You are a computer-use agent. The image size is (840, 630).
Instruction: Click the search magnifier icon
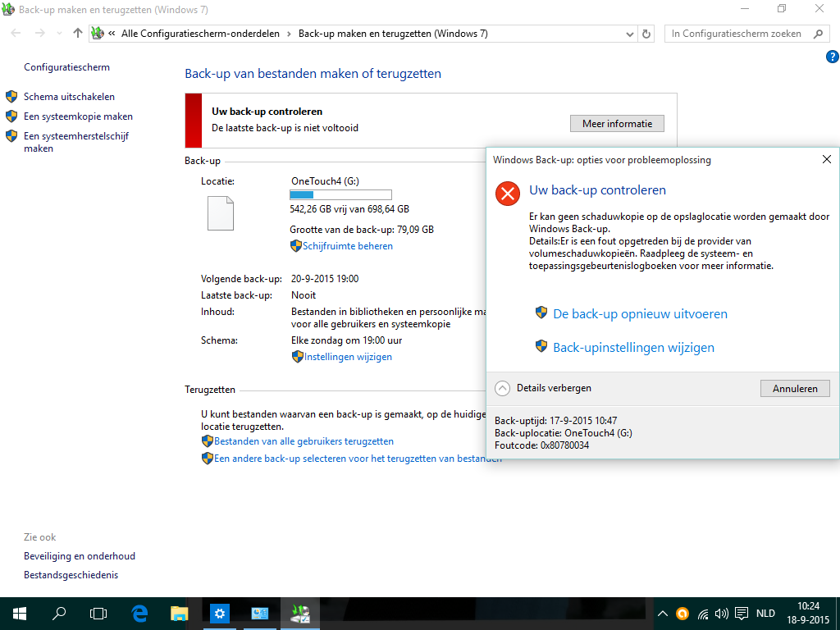818,34
